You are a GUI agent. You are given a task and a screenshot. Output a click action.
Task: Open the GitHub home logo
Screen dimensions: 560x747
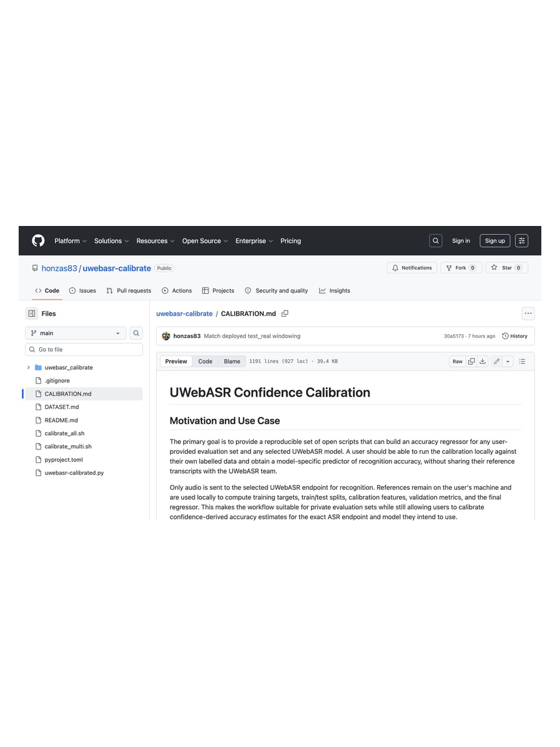pyautogui.click(x=39, y=241)
